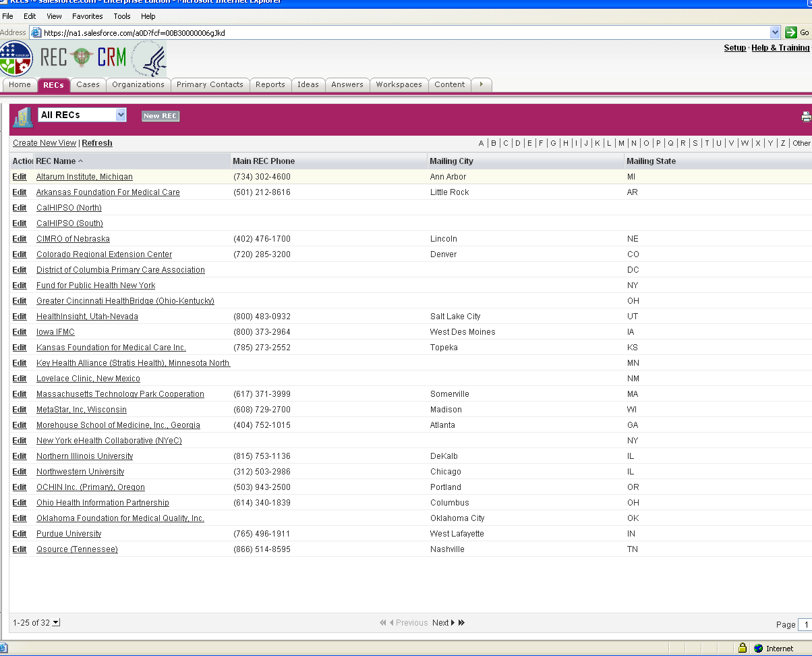
Task: Filter list by letter M
Action: pos(621,143)
